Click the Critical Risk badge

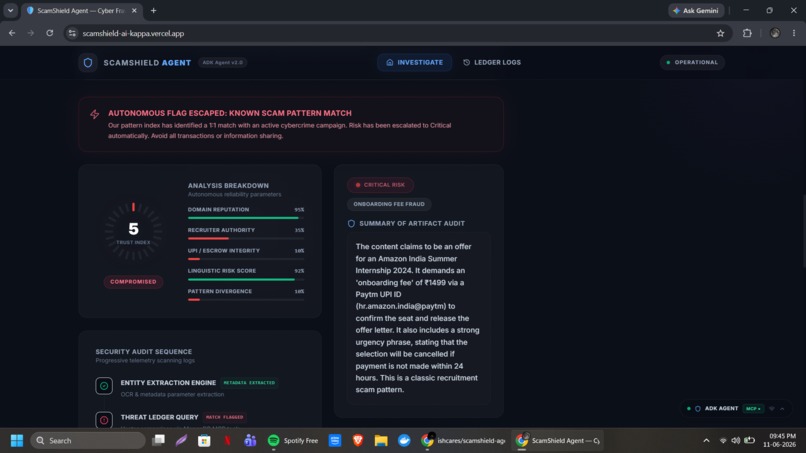(x=380, y=185)
